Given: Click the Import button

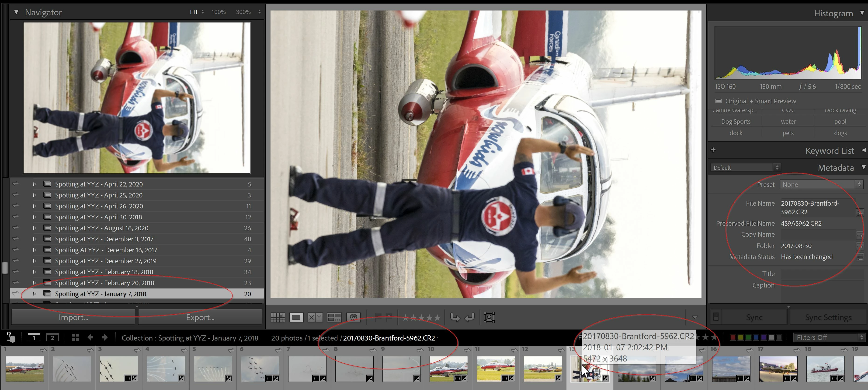Looking at the screenshot, I should pyautogui.click(x=73, y=317).
